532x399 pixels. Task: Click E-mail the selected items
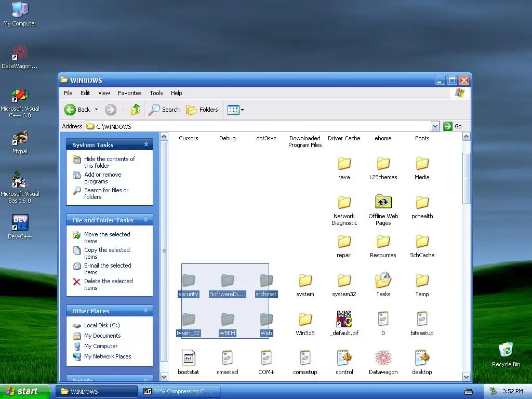pyautogui.click(x=108, y=269)
